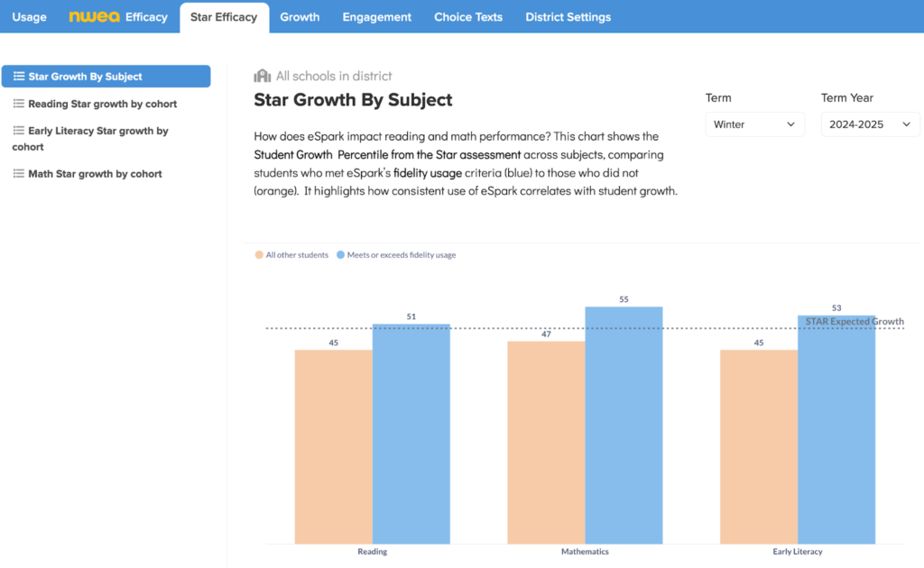Open Reading Star growth by cohort

pos(103,104)
